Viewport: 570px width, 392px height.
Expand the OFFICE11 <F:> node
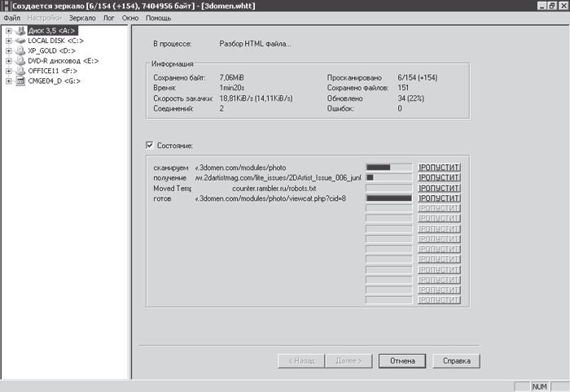coord(9,71)
